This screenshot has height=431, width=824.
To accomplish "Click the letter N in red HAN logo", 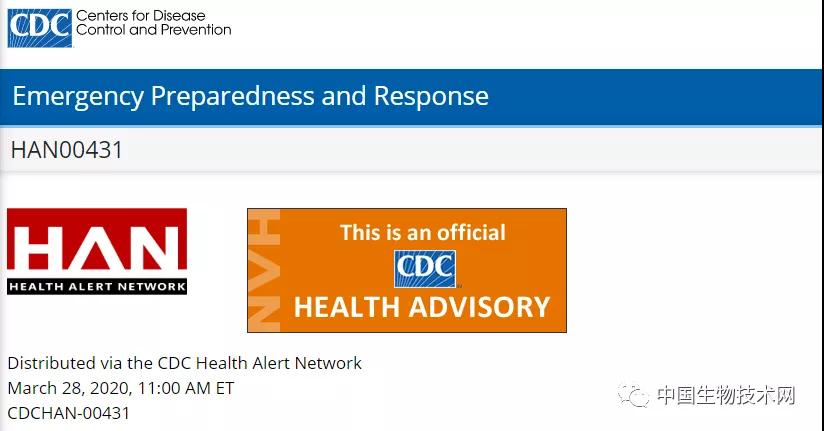I will [x=158, y=248].
